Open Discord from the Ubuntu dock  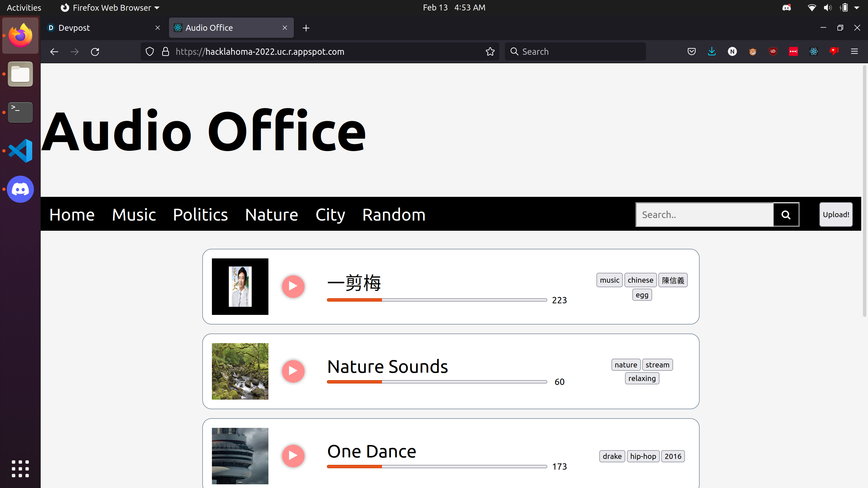20,189
